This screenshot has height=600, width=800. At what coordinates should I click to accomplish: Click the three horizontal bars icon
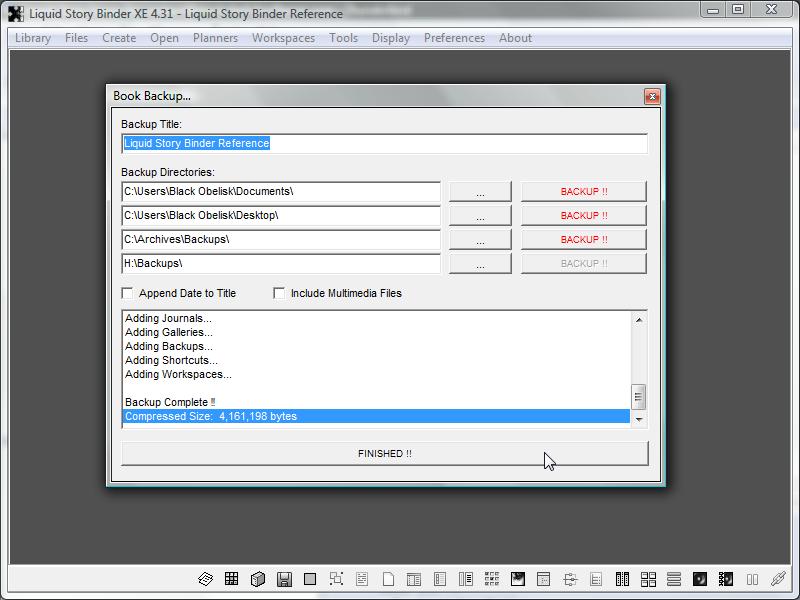click(674, 579)
